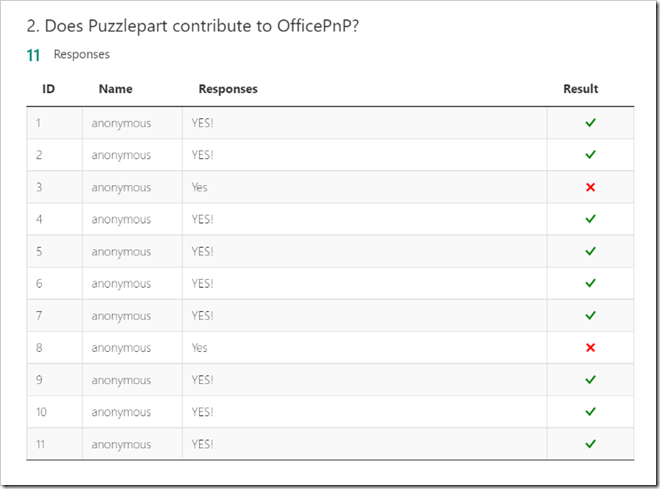
Task: Click the green checkmark in row 1
Action: pyautogui.click(x=590, y=123)
